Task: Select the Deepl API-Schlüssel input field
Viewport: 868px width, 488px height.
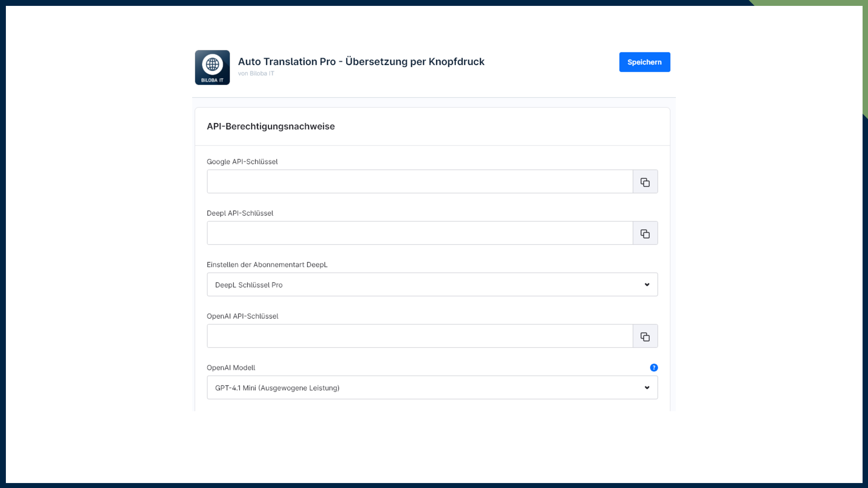Action: tap(420, 233)
